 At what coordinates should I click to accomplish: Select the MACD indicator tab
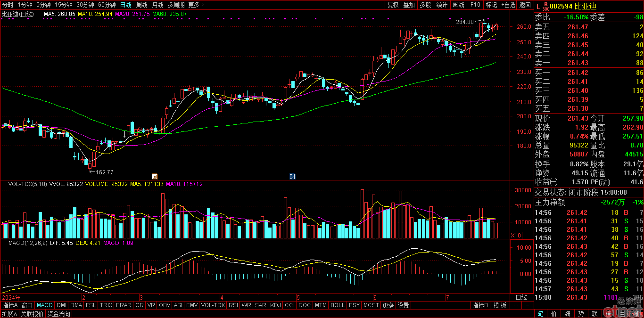coord(45,305)
